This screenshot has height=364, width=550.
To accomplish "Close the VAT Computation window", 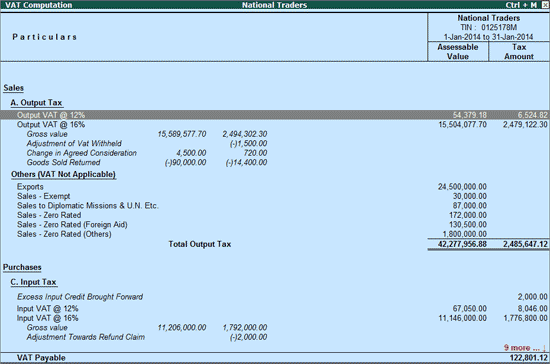I will (545, 5).
